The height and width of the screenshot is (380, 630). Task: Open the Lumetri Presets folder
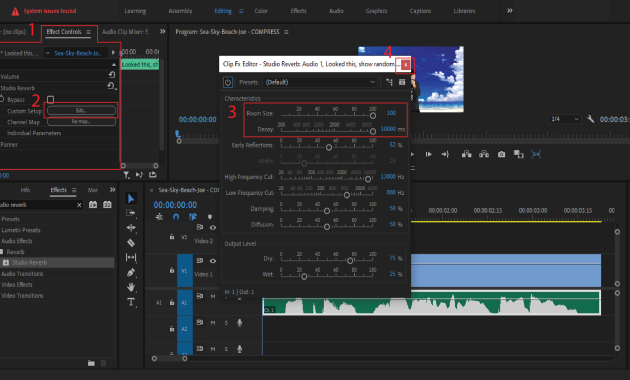click(x=20, y=230)
